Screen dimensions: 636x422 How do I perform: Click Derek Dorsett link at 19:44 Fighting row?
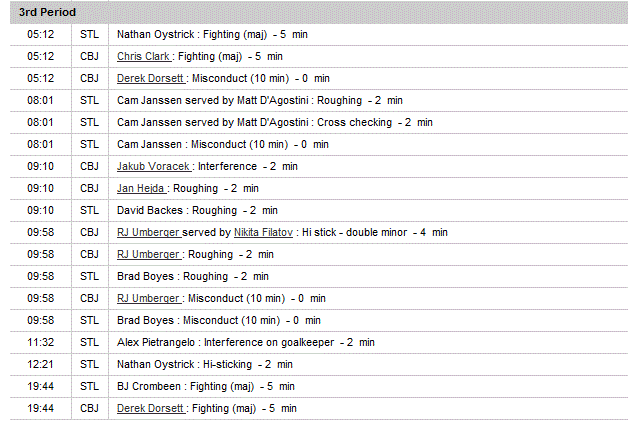[x=149, y=408]
